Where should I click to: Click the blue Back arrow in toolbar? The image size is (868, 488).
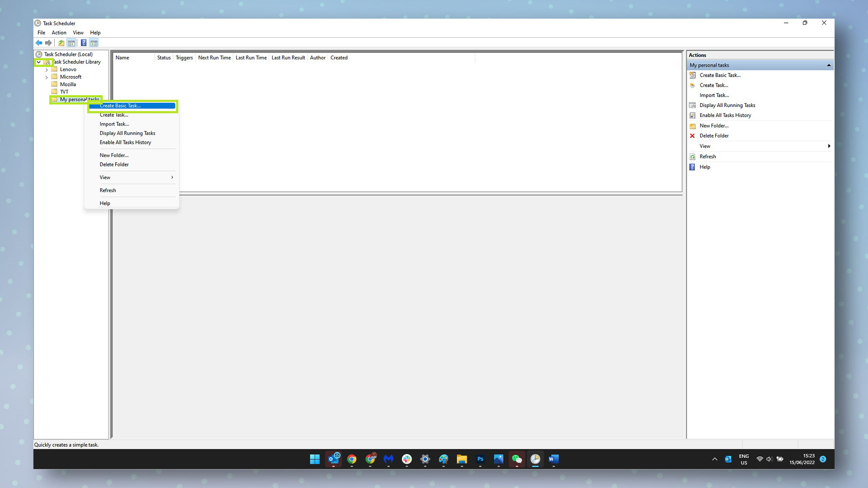tap(39, 43)
